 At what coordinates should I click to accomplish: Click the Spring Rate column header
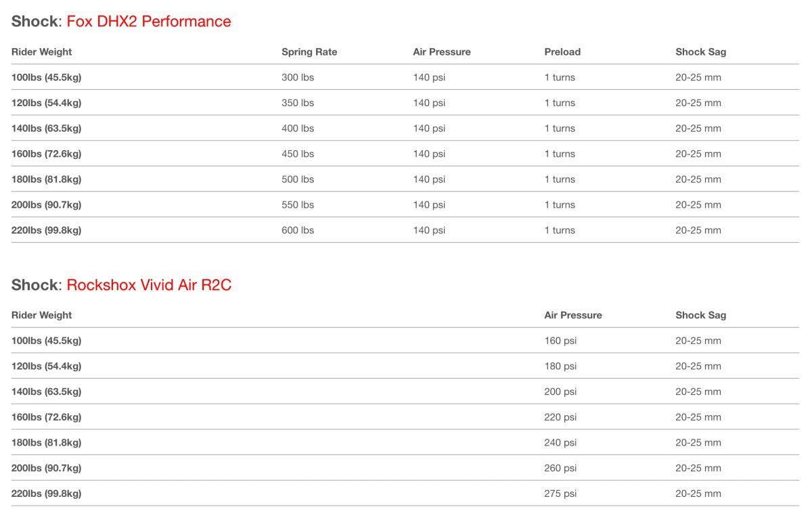point(309,52)
